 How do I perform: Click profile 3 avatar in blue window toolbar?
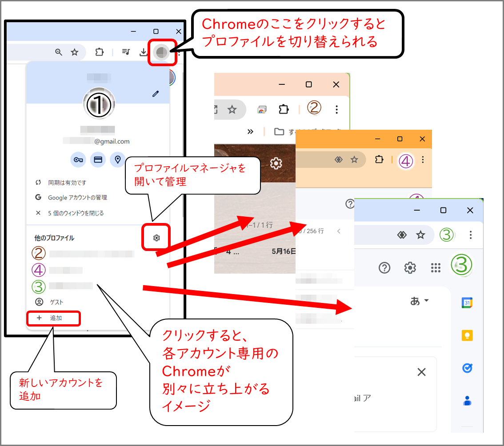(447, 235)
